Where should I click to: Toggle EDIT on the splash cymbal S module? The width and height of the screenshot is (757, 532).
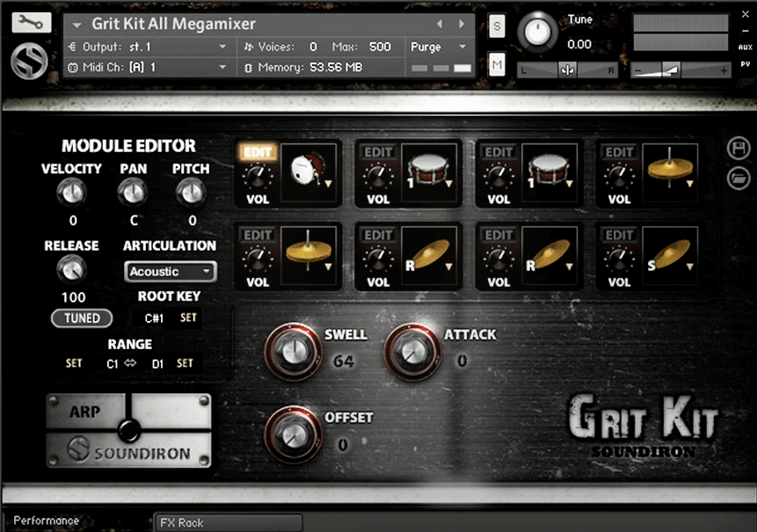point(620,235)
